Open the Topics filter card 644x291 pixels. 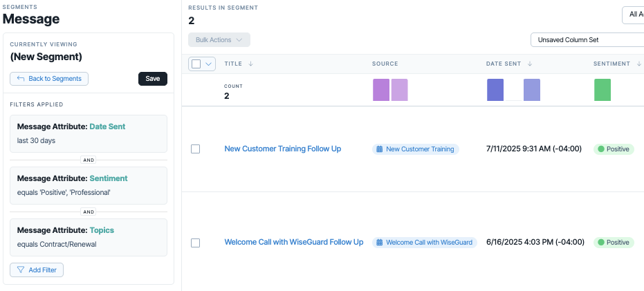(x=89, y=237)
